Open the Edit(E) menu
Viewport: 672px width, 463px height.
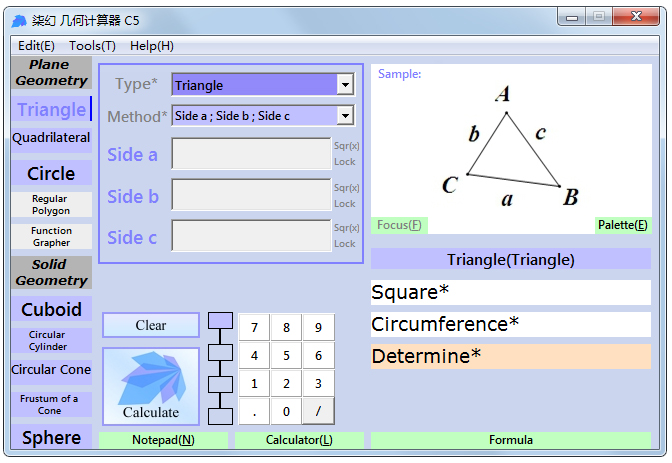tap(37, 46)
